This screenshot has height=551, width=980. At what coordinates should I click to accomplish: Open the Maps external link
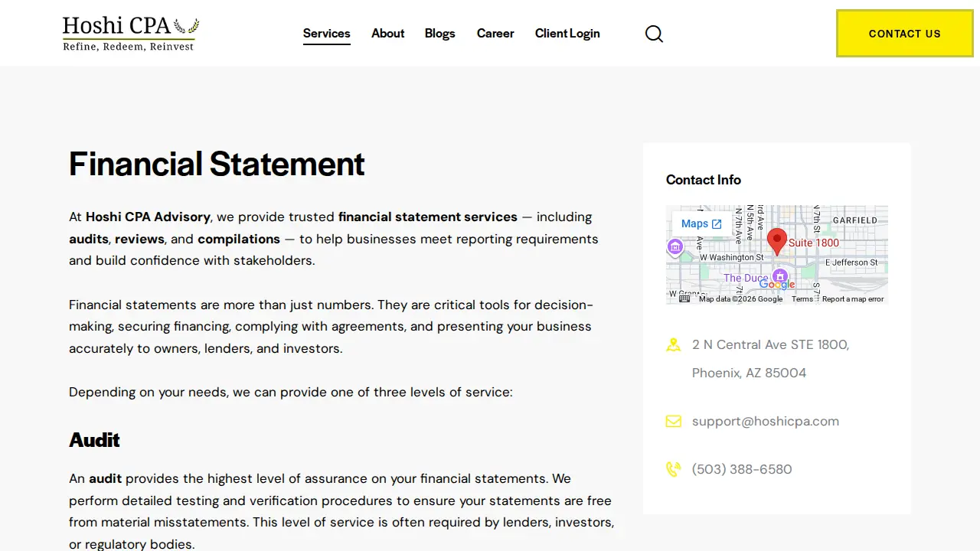tap(701, 224)
